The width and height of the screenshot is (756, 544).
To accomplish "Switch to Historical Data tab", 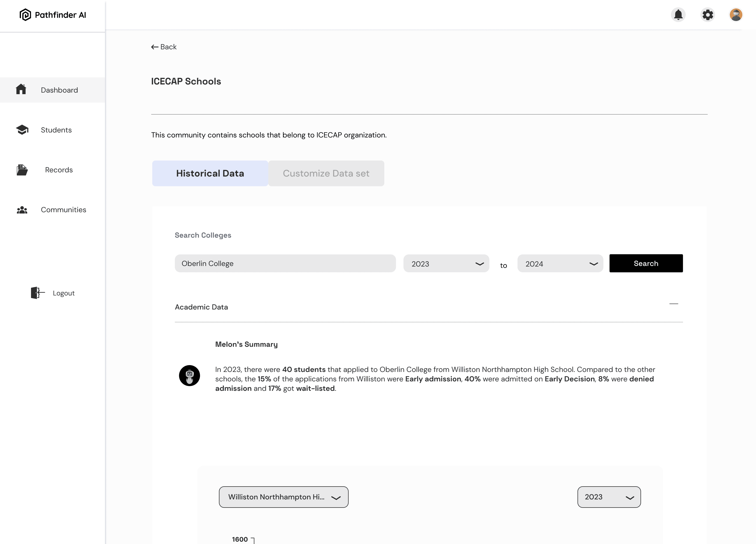I will point(210,173).
